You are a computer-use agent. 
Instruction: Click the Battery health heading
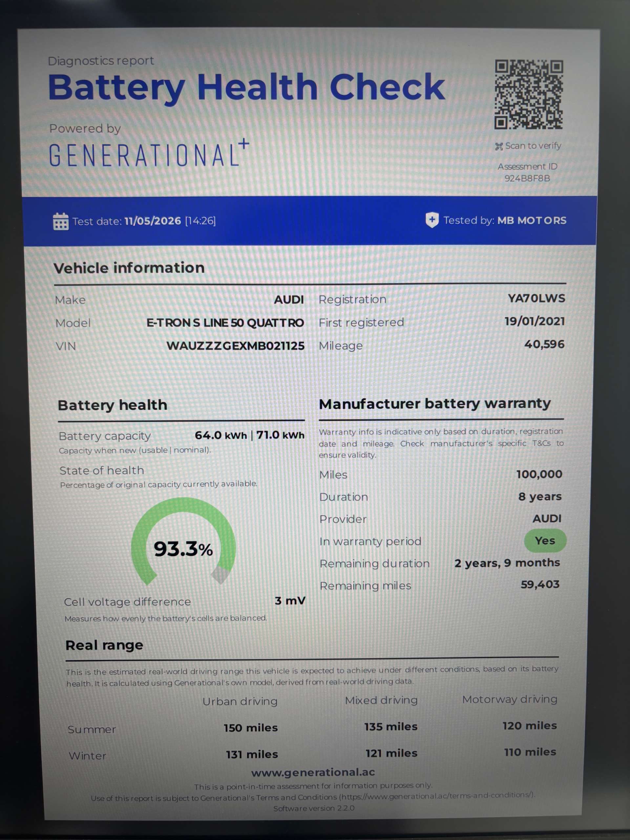click(113, 405)
